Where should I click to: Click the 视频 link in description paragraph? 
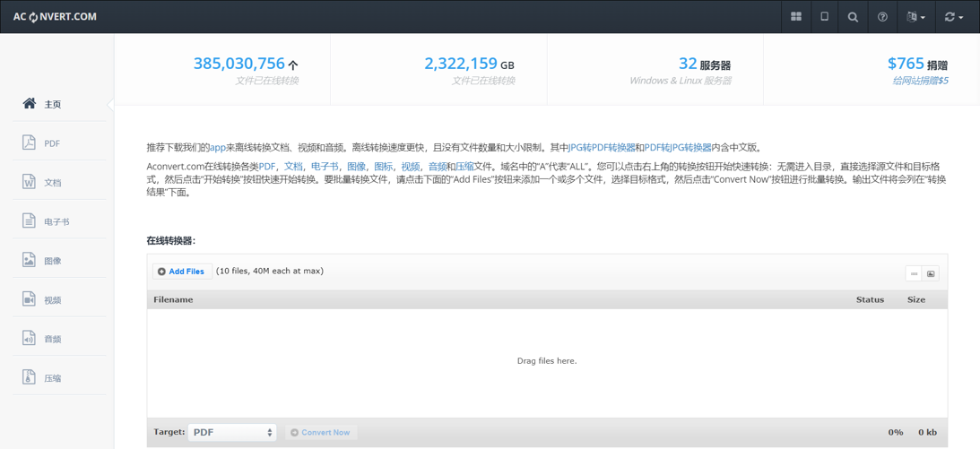411,167
